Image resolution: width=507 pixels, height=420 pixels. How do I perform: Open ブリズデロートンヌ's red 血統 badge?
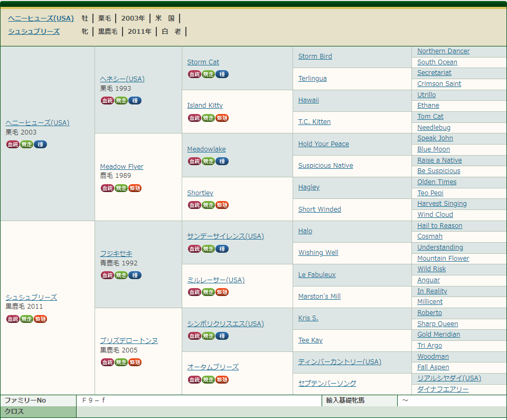107,362
